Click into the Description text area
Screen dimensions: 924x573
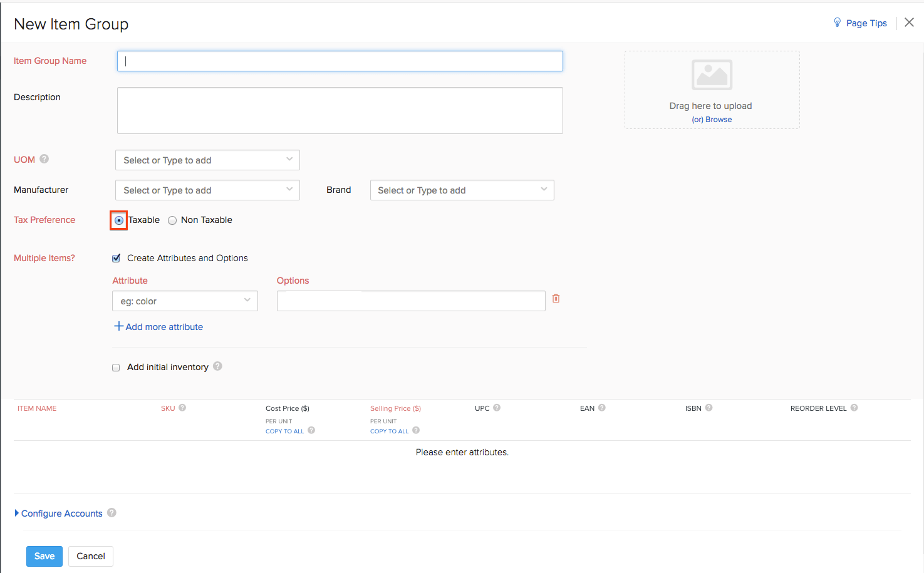click(x=340, y=111)
